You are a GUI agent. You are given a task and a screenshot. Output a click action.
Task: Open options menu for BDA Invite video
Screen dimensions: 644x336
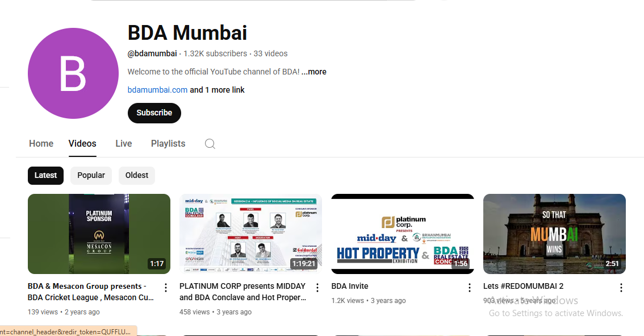tap(470, 288)
